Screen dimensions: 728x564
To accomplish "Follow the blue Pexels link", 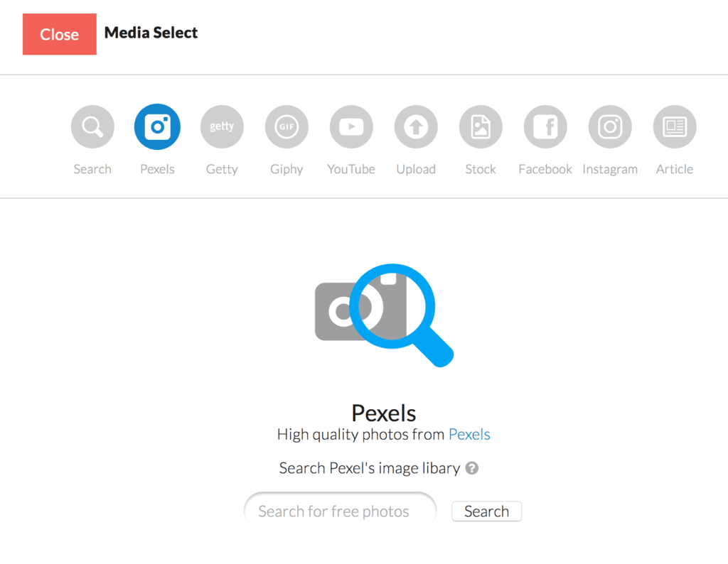I will coord(469,434).
